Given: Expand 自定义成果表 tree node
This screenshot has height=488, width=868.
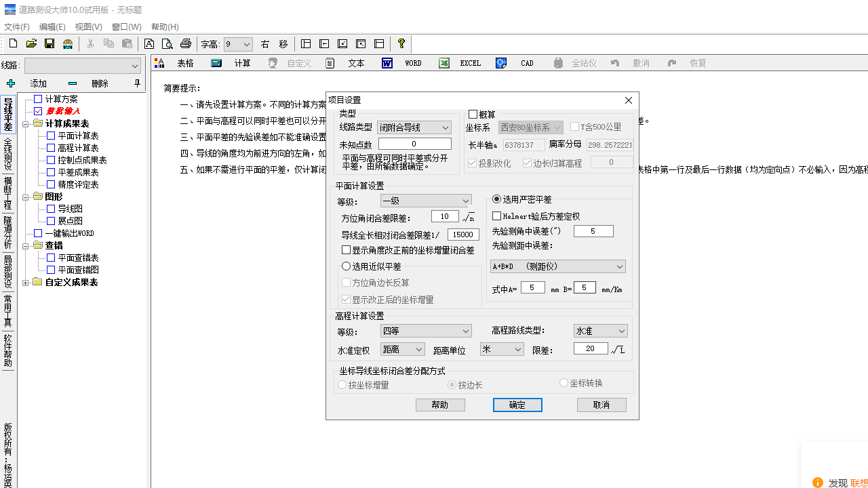Looking at the screenshot, I should [x=26, y=283].
